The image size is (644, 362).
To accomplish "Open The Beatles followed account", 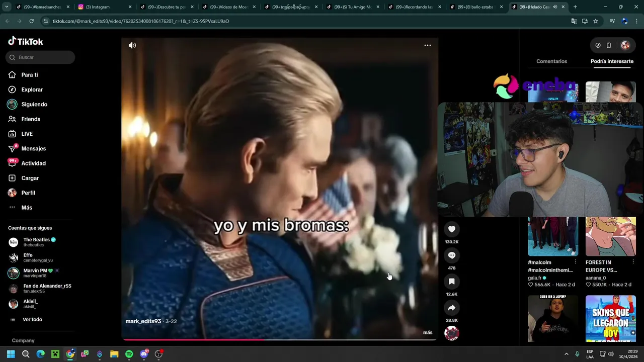I will click(39, 242).
